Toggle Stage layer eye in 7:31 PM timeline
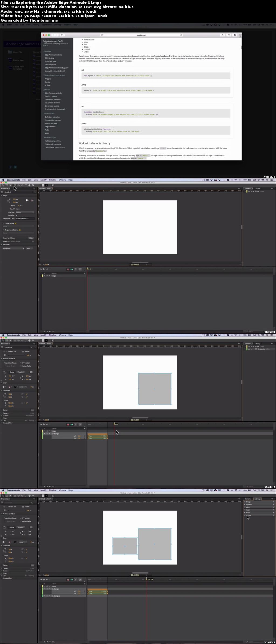The height and width of the screenshot is (644, 276). point(47,276)
